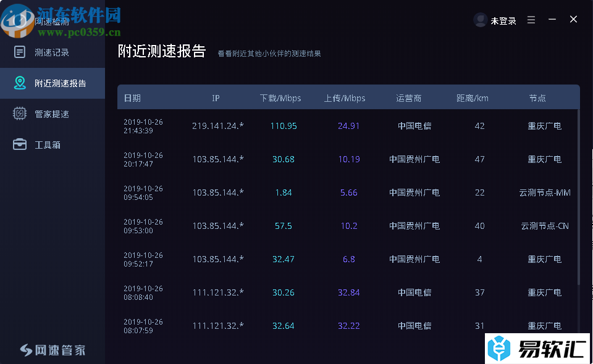Click date 2019-10-26 20:17:47

click(x=143, y=159)
